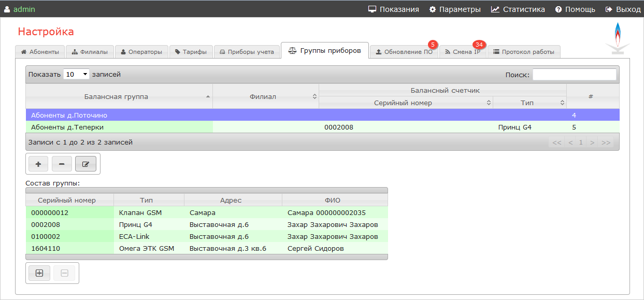Click in the Поиск search field
644x300 pixels.
click(x=574, y=75)
